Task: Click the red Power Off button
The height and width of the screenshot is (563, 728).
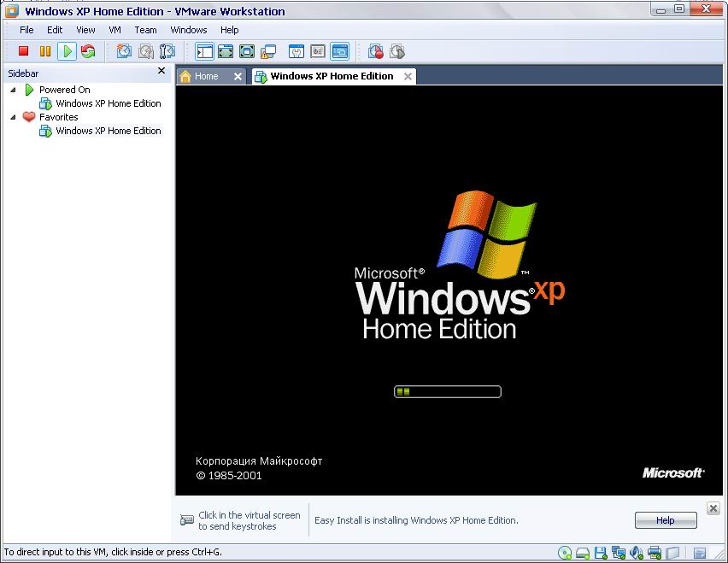Action: [x=23, y=51]
